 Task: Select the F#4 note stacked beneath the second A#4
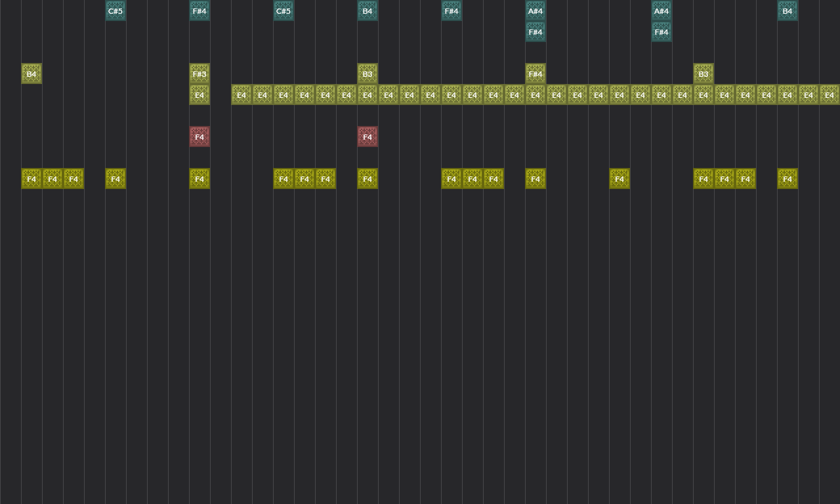661,31
